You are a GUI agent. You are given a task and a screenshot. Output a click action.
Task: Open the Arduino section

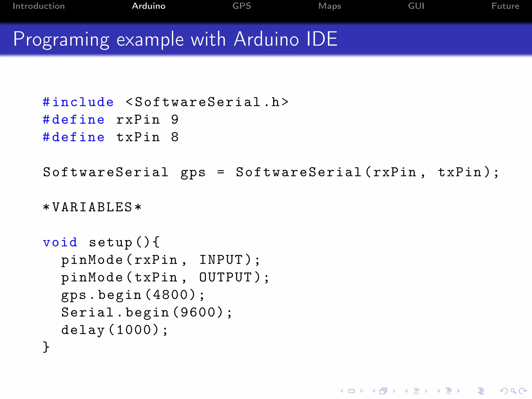tap(149, 6)
